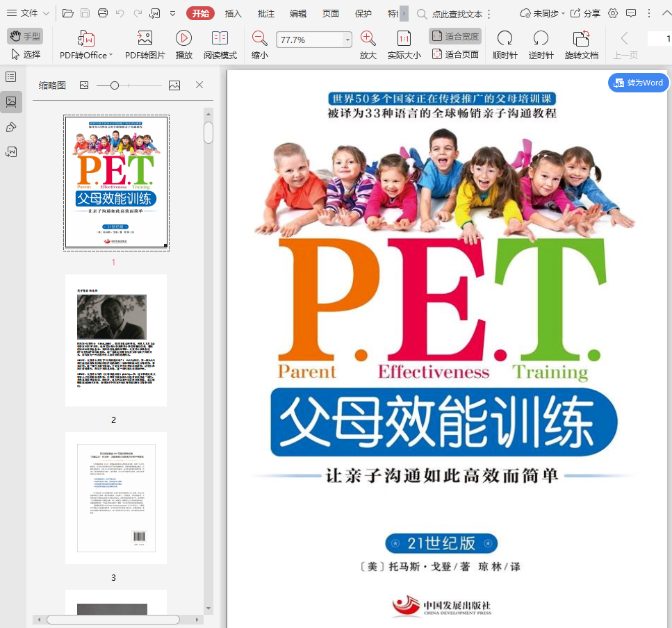Click the 分享 share button
The width and height of the screenshot is (672, 628).
pos(585,14)
